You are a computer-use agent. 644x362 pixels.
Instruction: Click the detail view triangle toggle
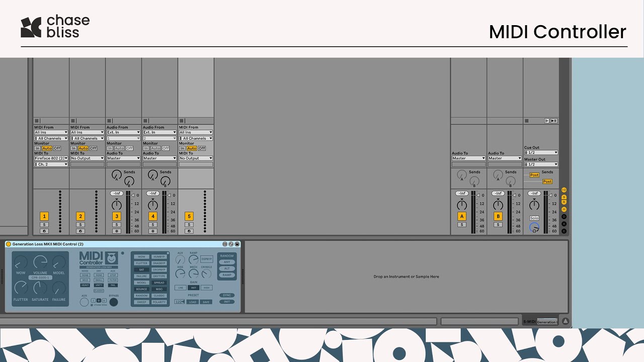[x=565, y=321]
